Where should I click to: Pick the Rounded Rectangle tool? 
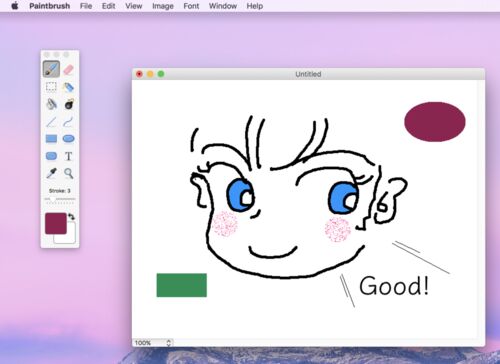(51, 156)
